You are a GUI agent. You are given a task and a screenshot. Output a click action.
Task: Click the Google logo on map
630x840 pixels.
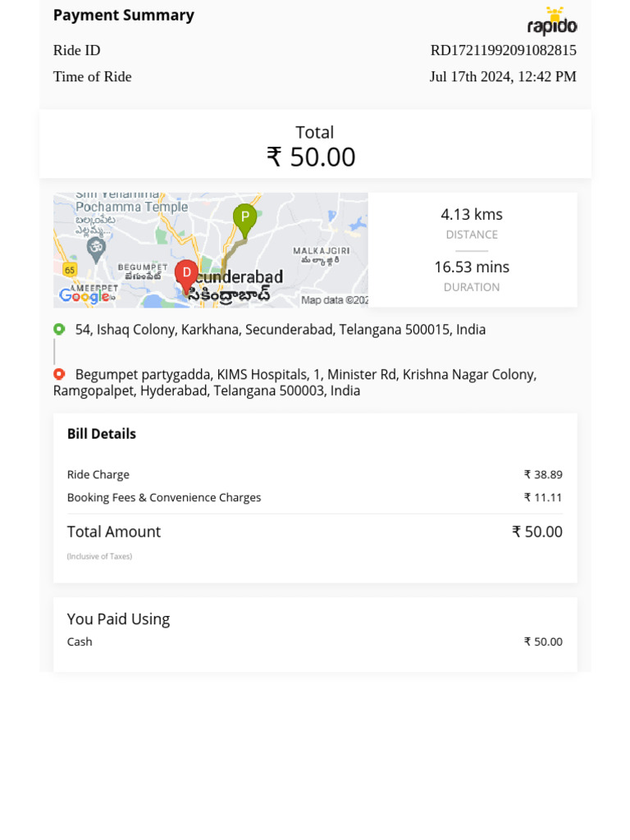85,295
